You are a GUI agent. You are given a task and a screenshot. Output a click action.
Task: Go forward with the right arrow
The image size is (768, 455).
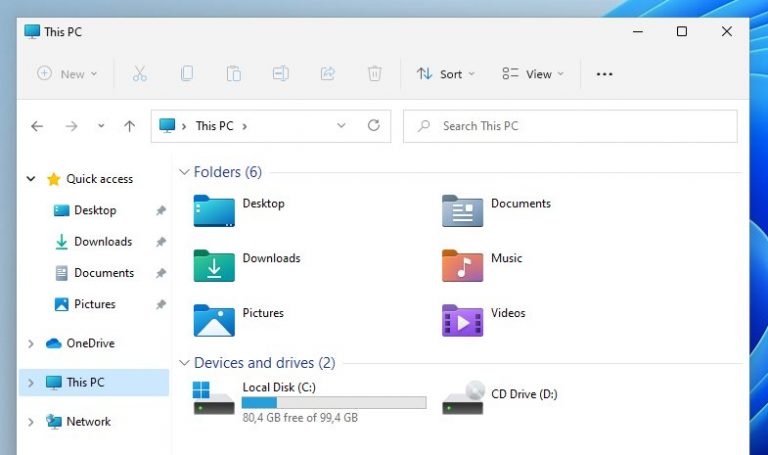point(72,126)
